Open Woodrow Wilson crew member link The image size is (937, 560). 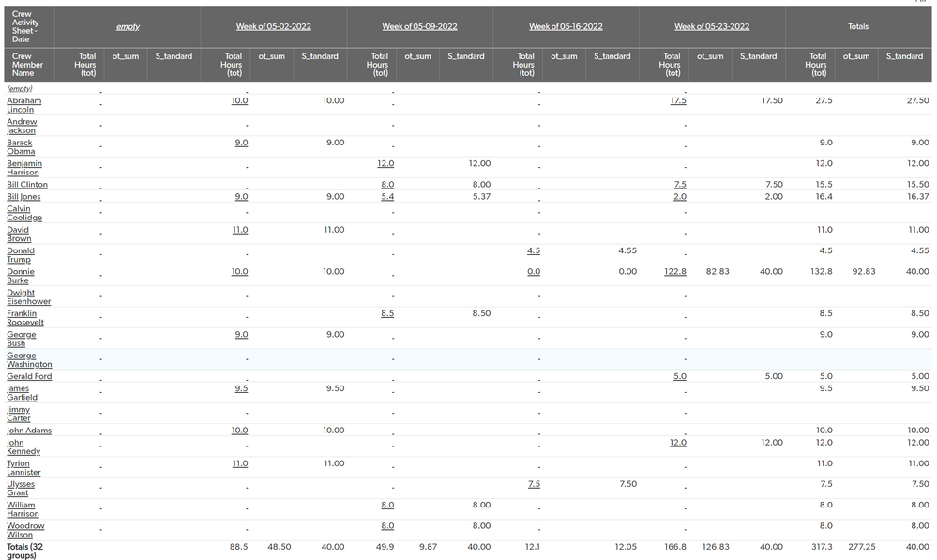pyautogui.click(x=25, y=530)
